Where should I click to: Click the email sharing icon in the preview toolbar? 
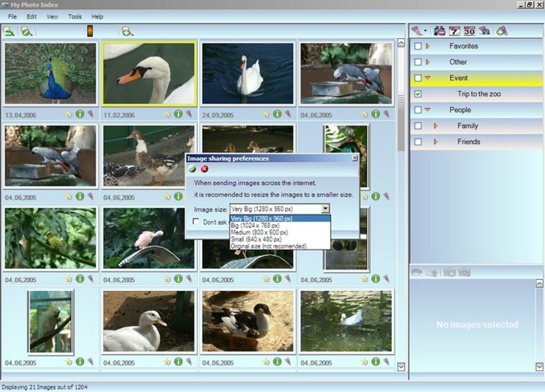pyautogui.click(x=431, y=272)
